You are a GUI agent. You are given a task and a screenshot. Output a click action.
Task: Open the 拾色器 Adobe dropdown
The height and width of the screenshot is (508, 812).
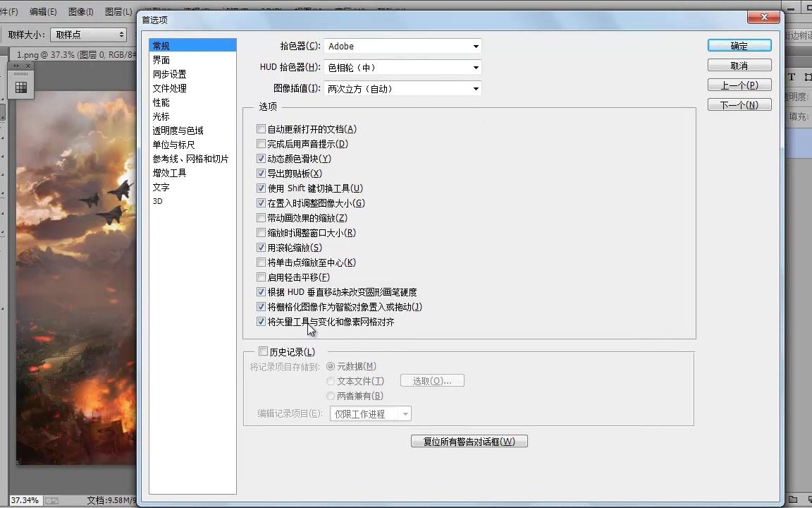pos(402,46)
